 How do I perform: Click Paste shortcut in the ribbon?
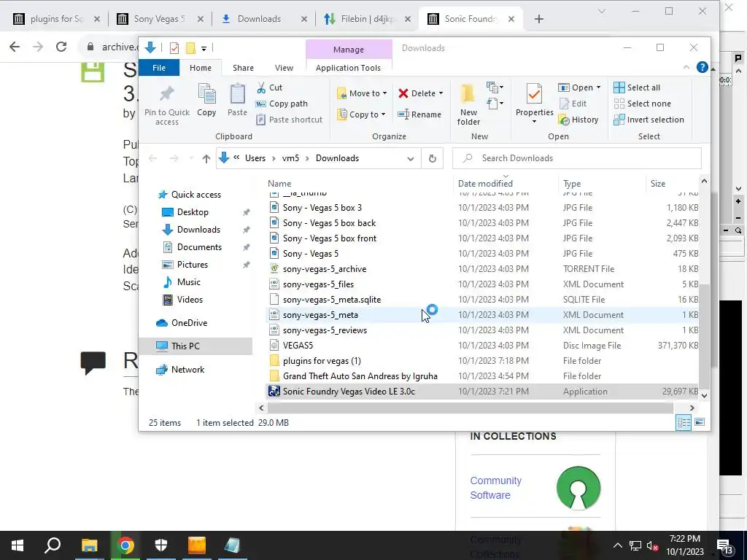point(289,120)
